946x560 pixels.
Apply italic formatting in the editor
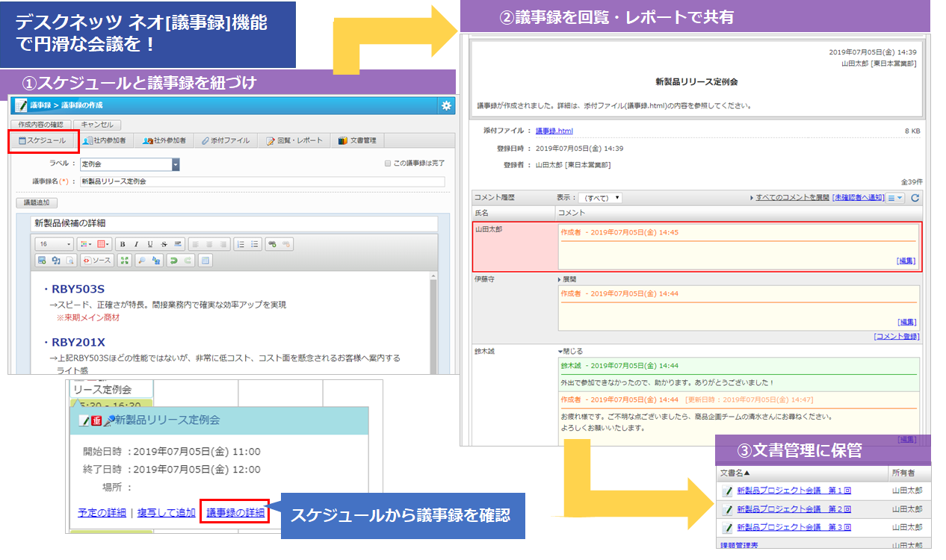(136, 244)
